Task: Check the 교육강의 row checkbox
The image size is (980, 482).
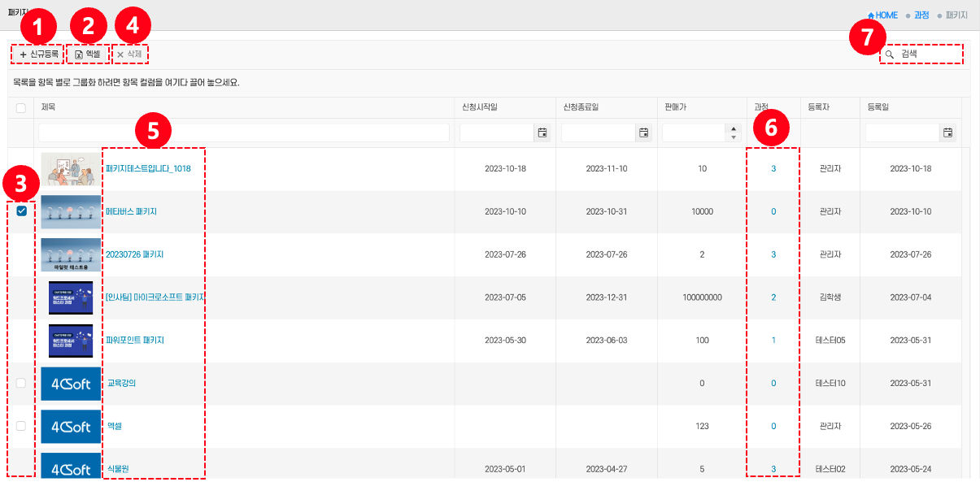Action: coord(21,383)
